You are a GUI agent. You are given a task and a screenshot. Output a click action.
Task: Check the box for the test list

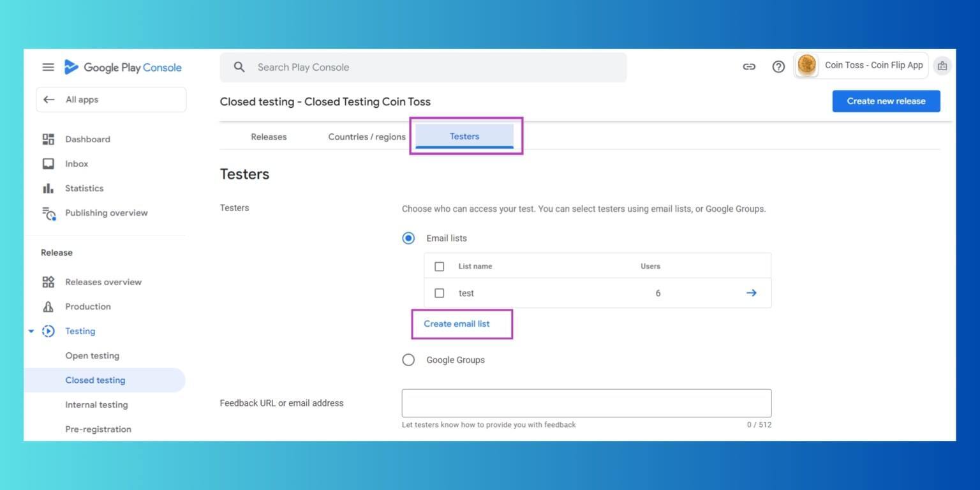(439, 293)
